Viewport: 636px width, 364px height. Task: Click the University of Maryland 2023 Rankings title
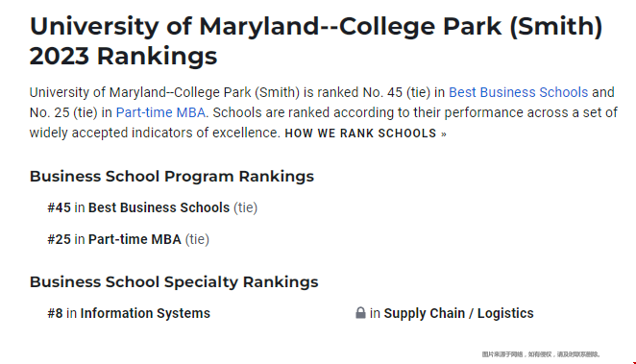pos(316,40)
